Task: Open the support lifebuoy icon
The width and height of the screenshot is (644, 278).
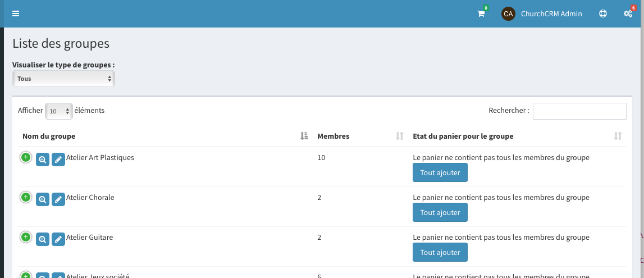Action: (x=602, y=13)
